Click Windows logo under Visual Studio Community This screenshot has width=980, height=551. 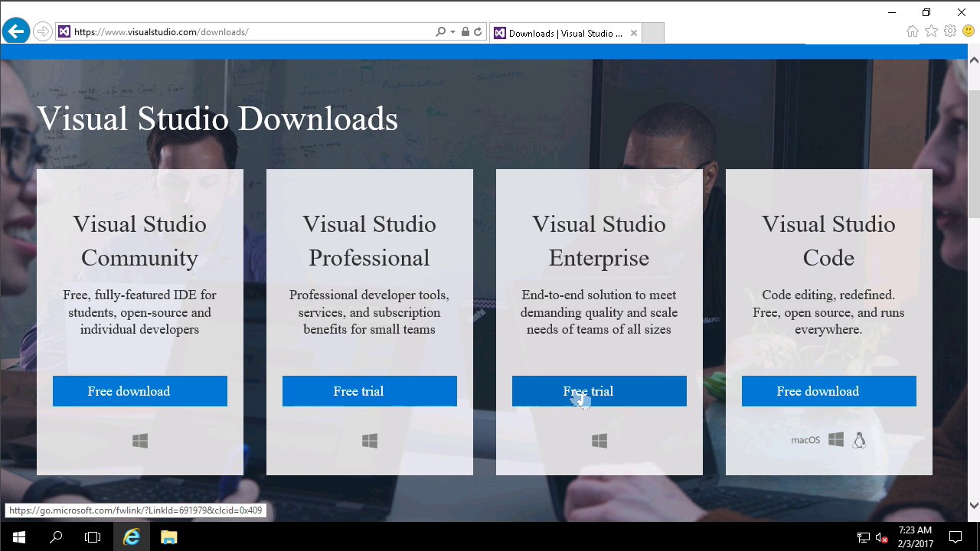[140, 441]
